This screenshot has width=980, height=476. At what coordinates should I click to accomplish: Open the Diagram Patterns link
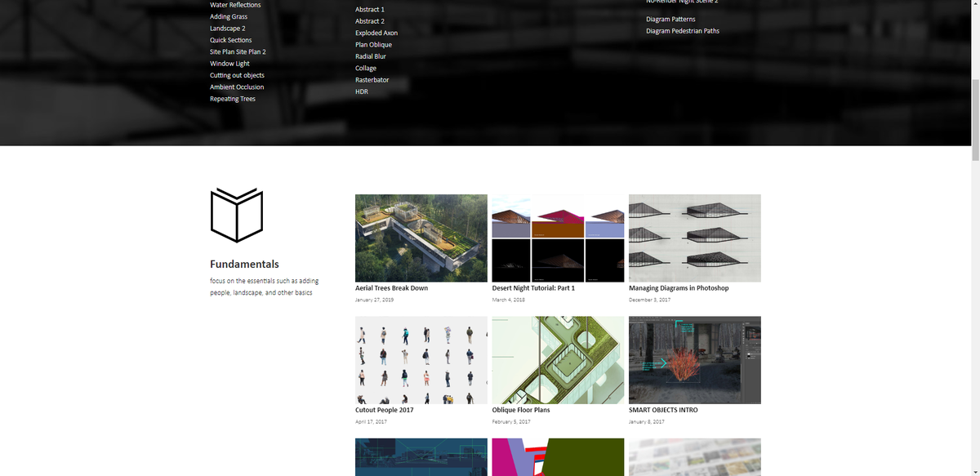tap(670, 19)
